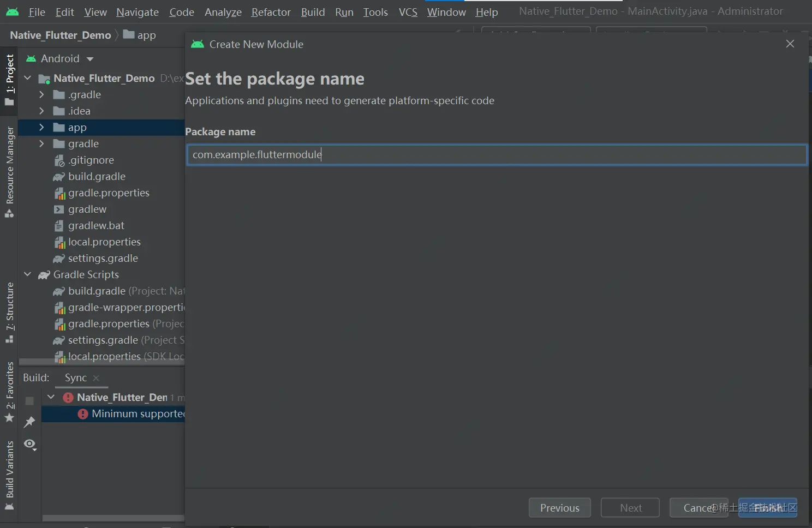This screenshot has height=528, width=812.
Task: Open the Help menu
Action: point(486,12)
